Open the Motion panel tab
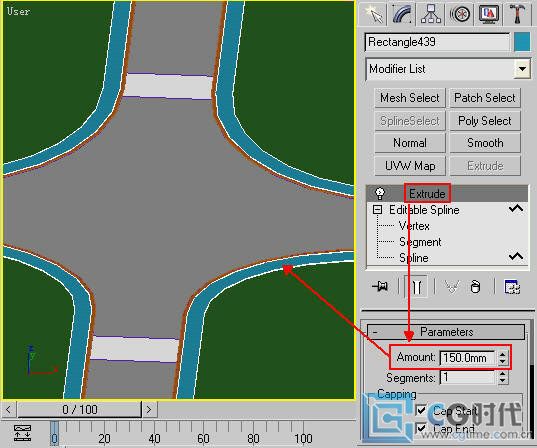This screenshot has height=448, width=537. 459,14
